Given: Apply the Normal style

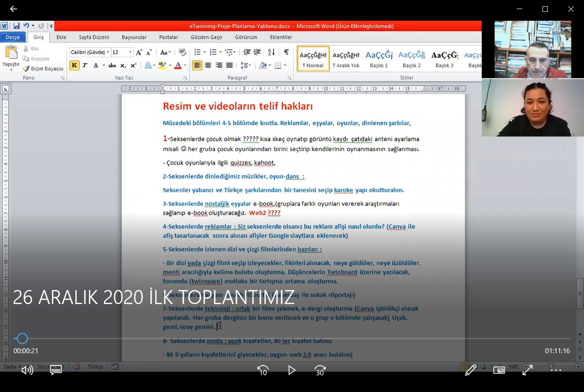Looking at the screenshot, I should pos(313,59).
